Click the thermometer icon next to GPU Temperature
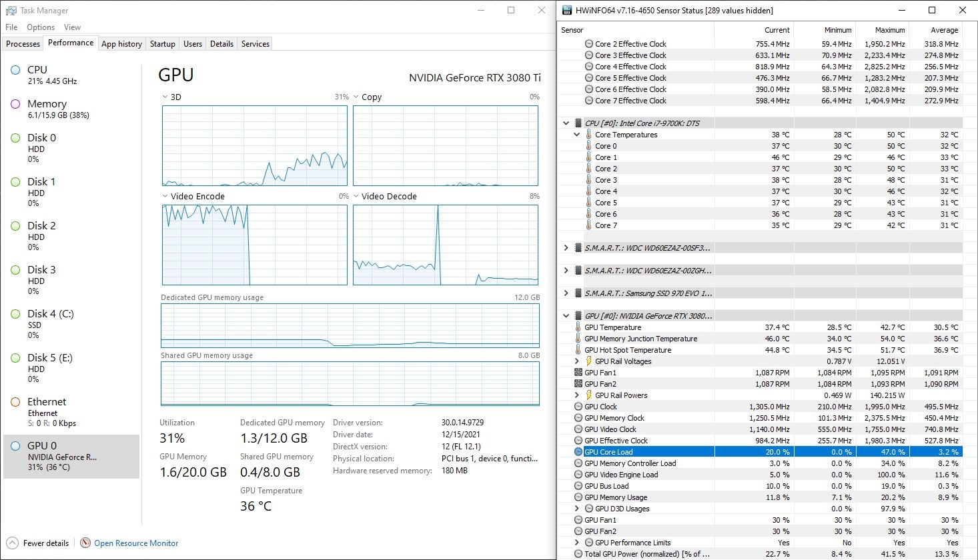 point(578,327)
